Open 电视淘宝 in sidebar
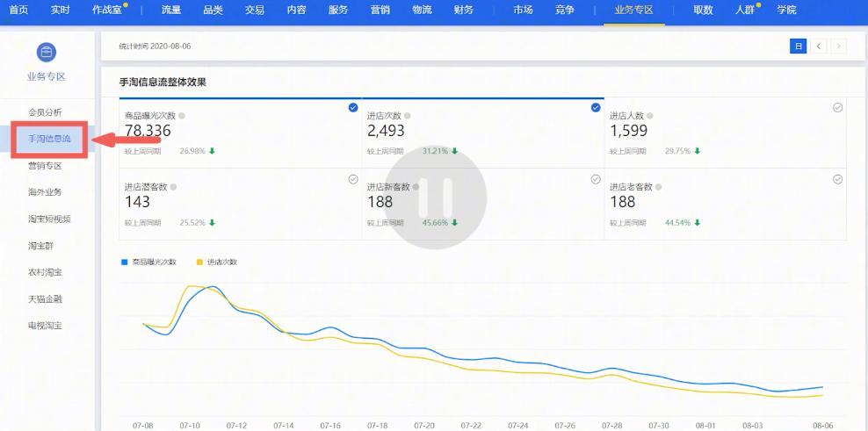The height and width of the screenshot is (431, 868). coord(46,326)
